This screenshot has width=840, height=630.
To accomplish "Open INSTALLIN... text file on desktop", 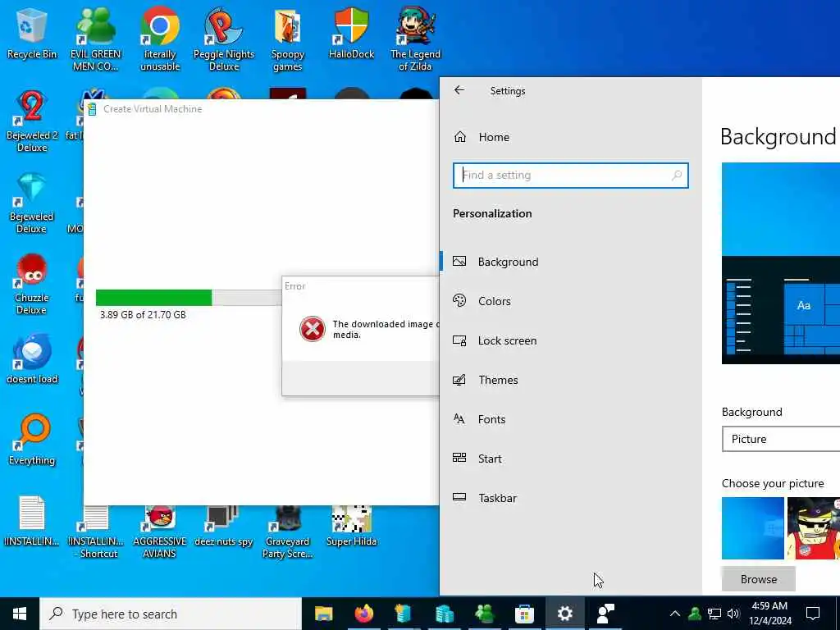I will coord(32,521).
